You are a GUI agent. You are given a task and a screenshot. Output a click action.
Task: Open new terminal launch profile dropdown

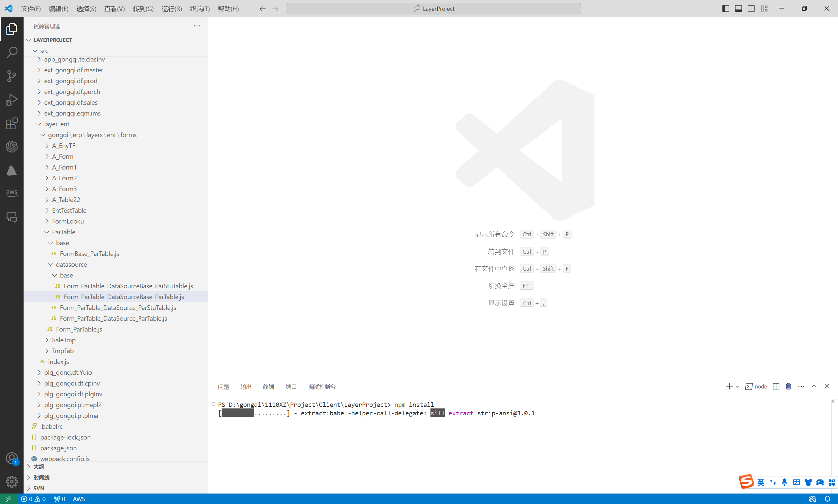click(738, 387)
